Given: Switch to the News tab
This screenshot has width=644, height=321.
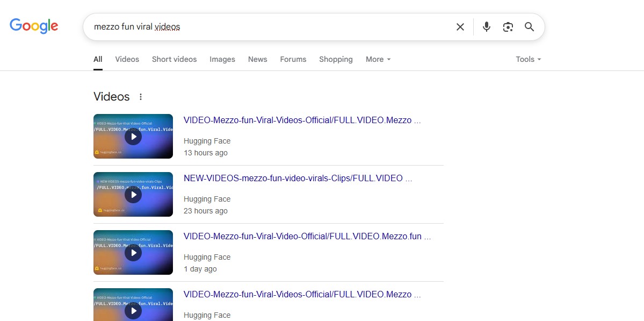Looking at the screenshot, I should (257, 59).
